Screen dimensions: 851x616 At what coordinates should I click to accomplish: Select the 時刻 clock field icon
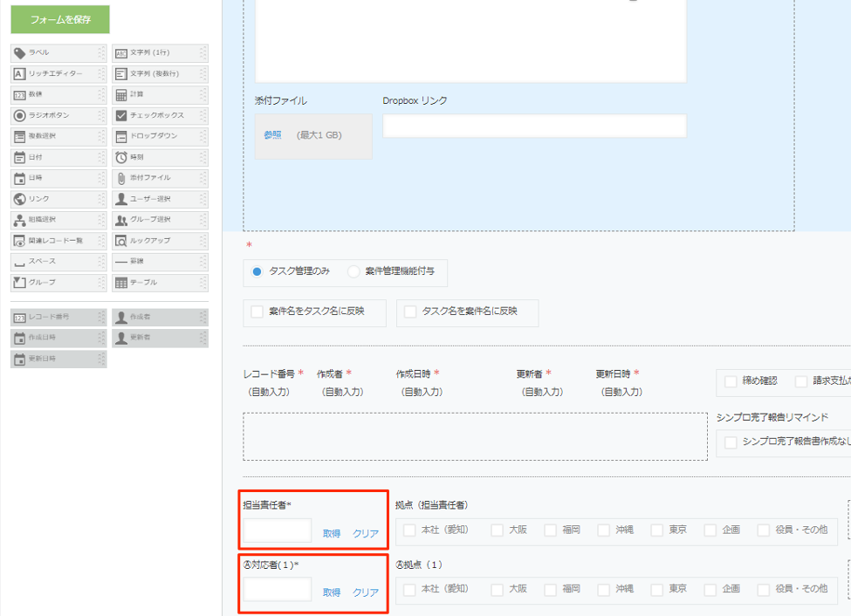pyautogui.click(x=121, y=158)
